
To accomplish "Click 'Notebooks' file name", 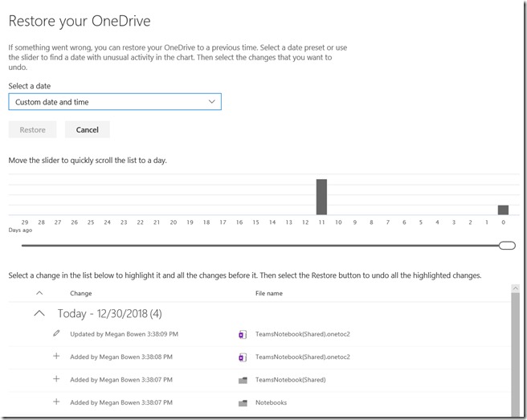I will (x=272, y=402).
